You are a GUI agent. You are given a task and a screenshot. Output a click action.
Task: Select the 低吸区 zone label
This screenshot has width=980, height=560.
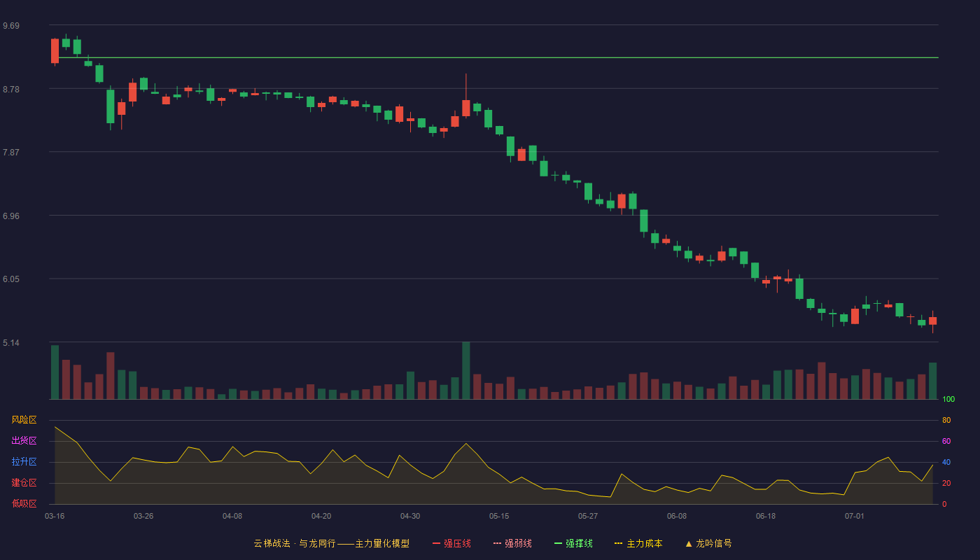[x=24, y=504]
